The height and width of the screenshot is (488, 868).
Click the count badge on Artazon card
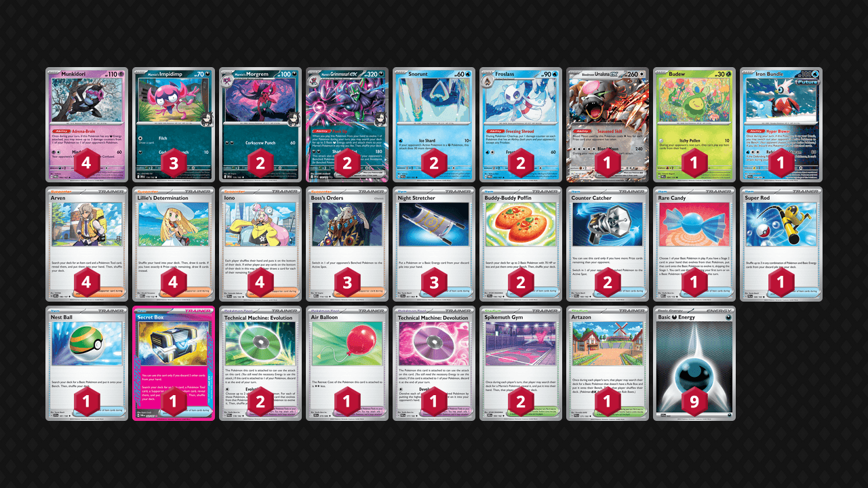[x=608, y=402]
